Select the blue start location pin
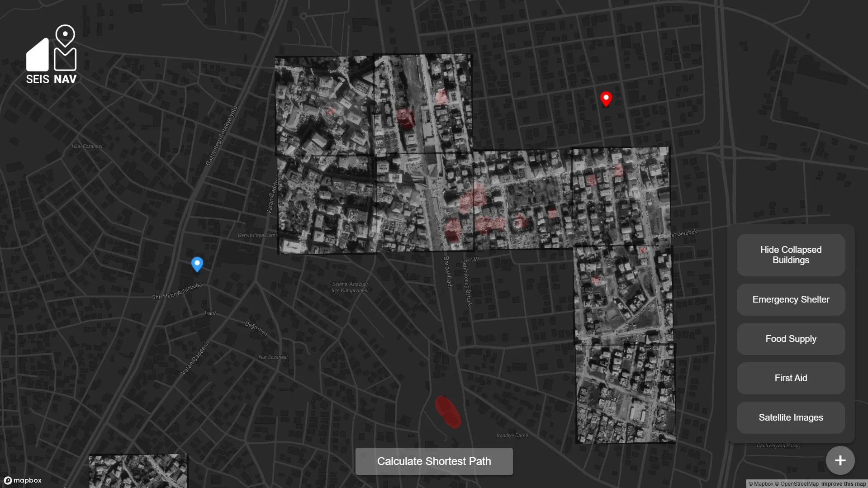Image resolution: width=868 pixels, height=488 pixels. (x=197, y=264)
